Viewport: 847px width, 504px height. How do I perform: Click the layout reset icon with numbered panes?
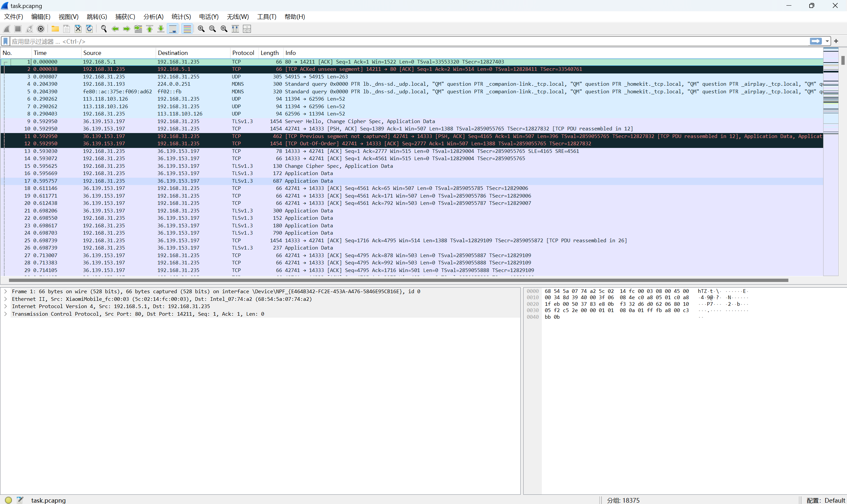point(247,29)
